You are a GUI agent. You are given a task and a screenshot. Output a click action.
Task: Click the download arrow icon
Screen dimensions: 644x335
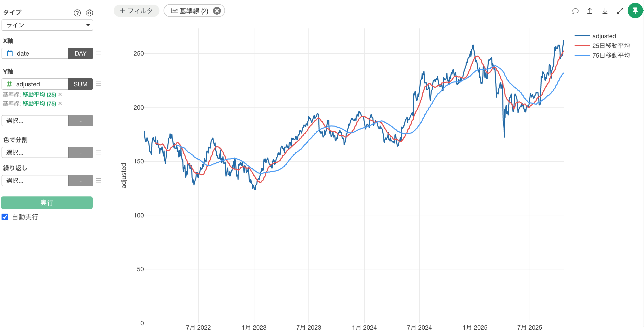(x=605, y=11)
